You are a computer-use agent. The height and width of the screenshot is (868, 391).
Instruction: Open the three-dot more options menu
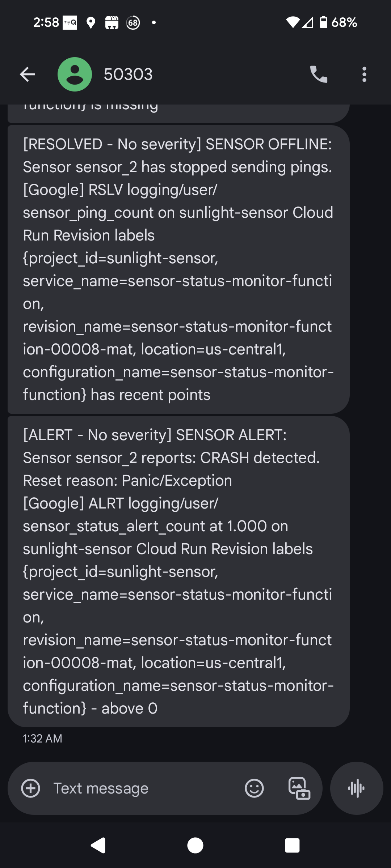364,75
